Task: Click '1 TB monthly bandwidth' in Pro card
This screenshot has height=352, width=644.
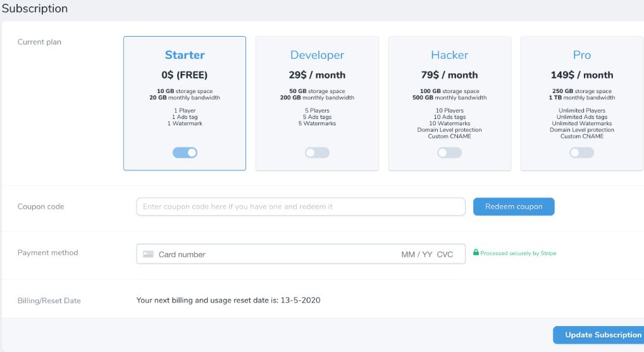Action: [582, 97]
